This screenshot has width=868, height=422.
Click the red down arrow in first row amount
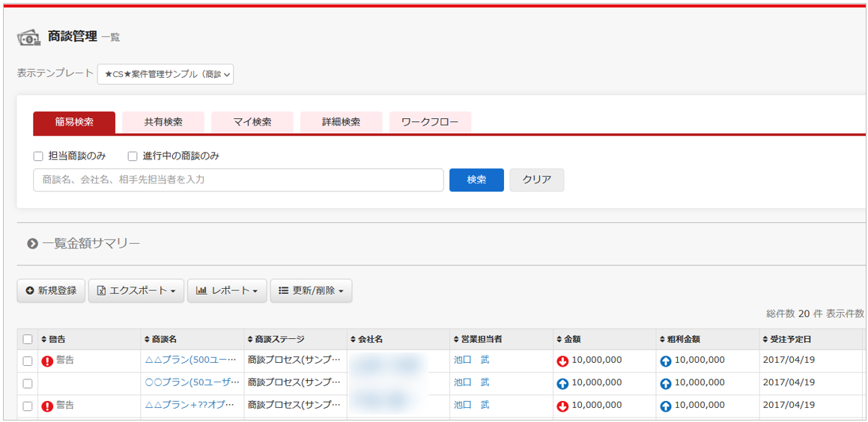[x=562, y=361]
